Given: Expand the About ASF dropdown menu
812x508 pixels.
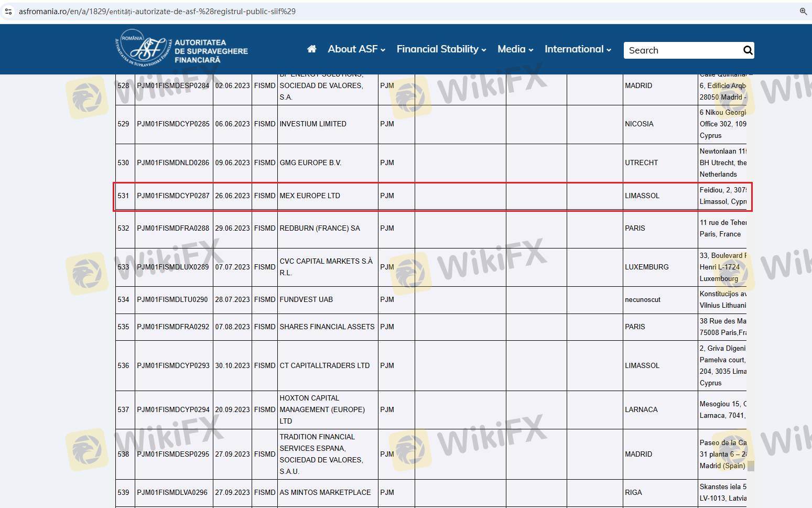Looking at the screenshot, I should (x=356, y=49).
